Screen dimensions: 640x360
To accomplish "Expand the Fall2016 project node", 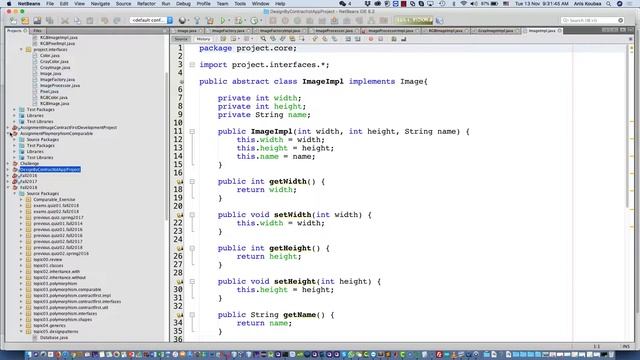I will click(x=8, y=176).
